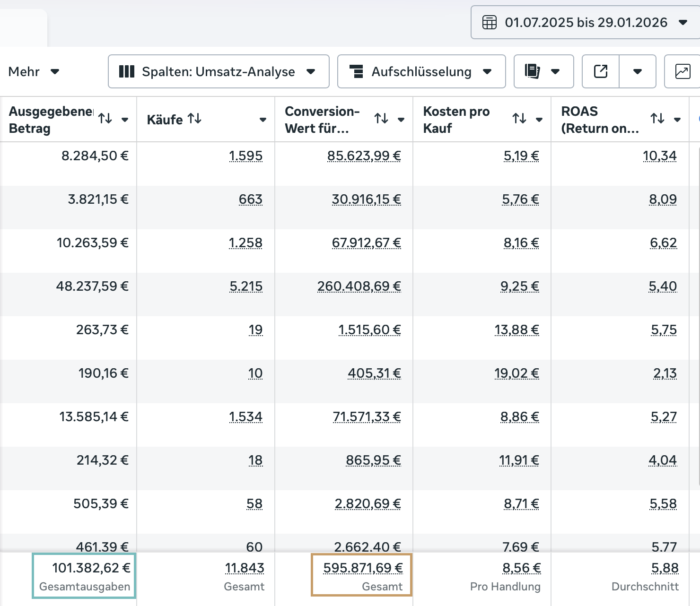Select the Gesamtausgaben total cell
700x606 pixels.
[x=84, y=576]
